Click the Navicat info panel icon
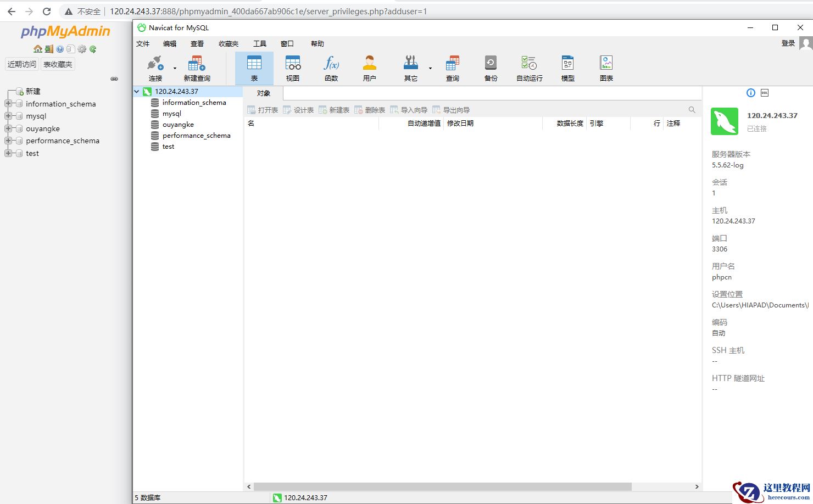Screen dimensions: 813x504 point(751,93)
